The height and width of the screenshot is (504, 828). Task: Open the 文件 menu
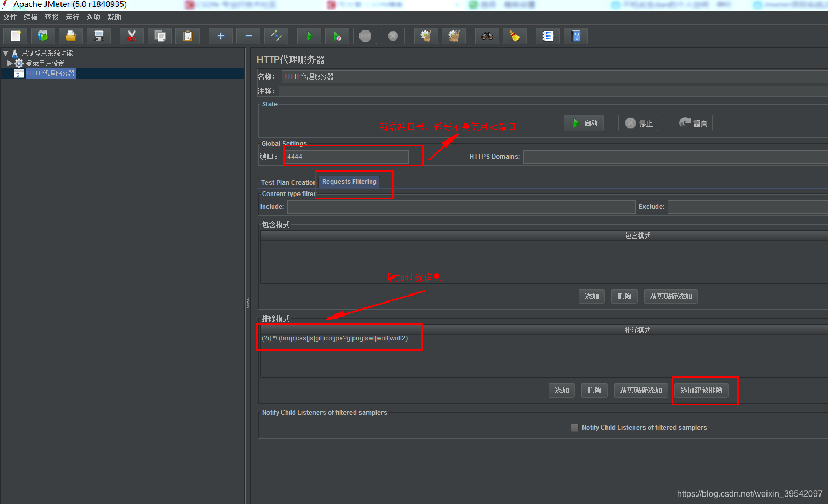click(10, 17)
